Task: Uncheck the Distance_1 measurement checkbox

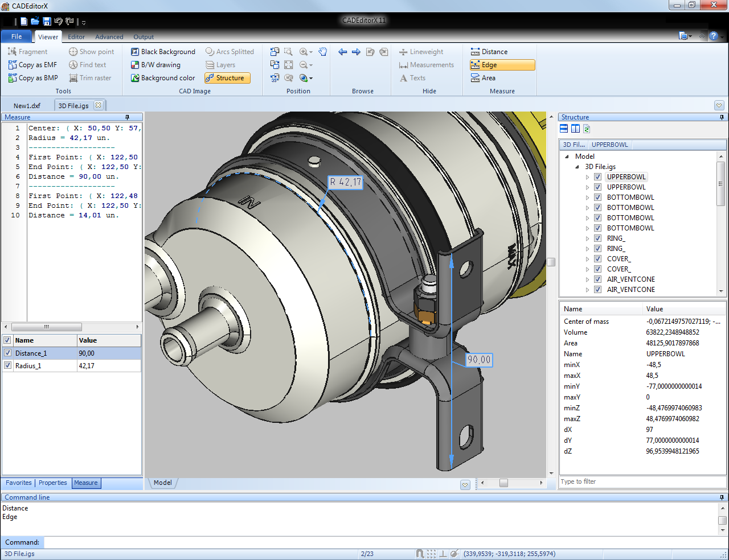Action: (x=7, y=353)
